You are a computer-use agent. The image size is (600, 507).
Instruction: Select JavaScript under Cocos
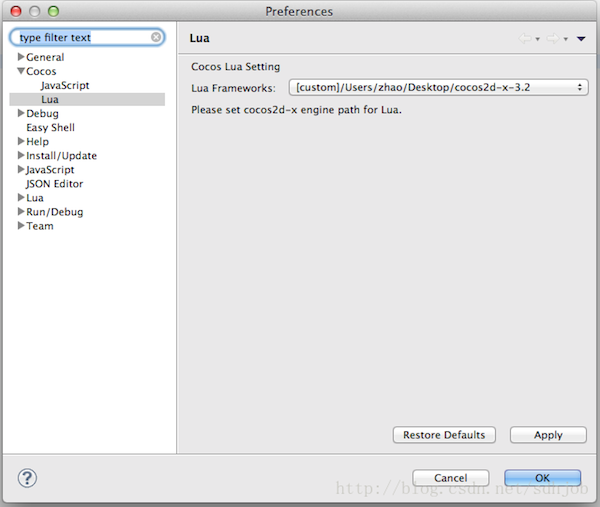(65, 85)
